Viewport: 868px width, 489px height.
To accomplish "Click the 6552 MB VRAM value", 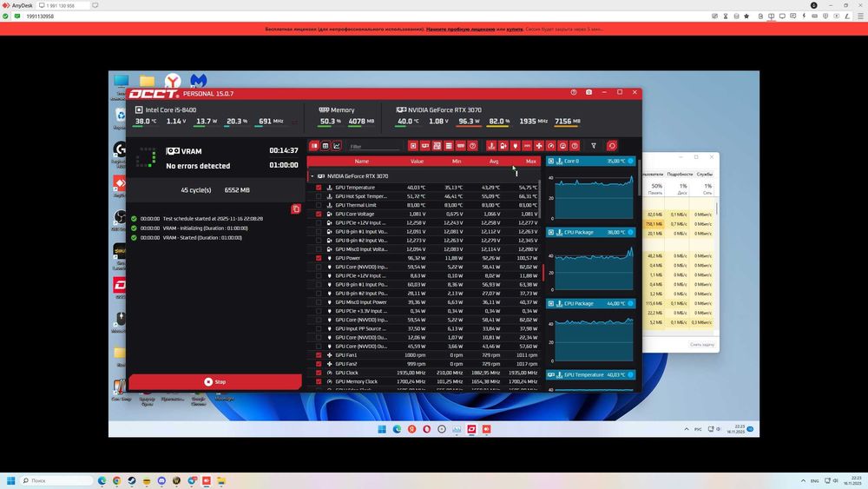I will (237, 190).
